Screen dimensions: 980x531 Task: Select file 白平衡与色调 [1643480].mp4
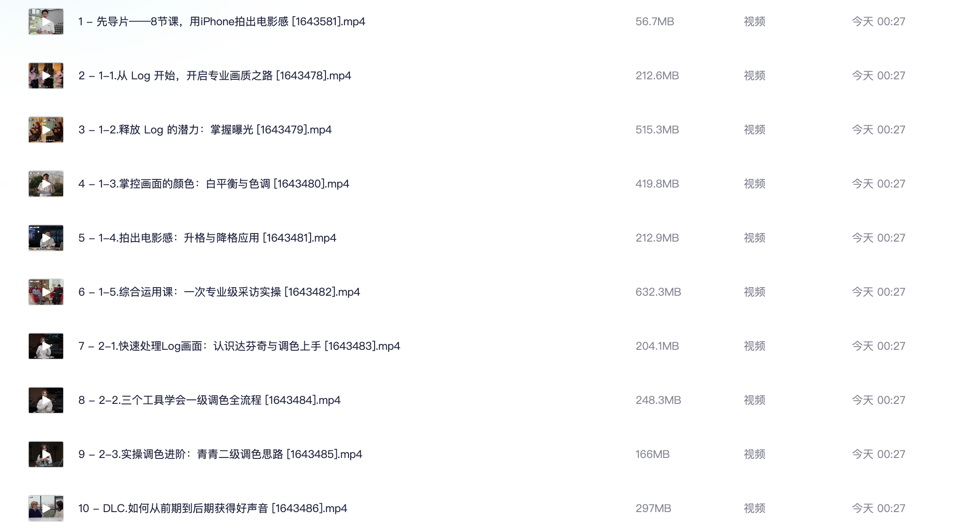[x=214, y=184]
